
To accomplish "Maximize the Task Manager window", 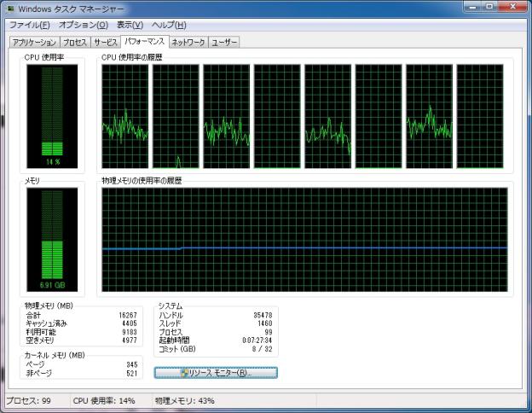I will [490, 7].
